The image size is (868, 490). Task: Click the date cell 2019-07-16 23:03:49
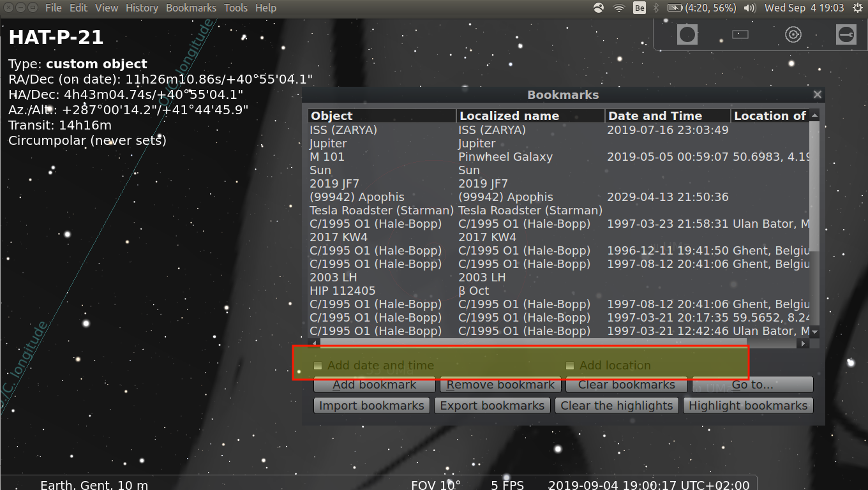point(668,130)
